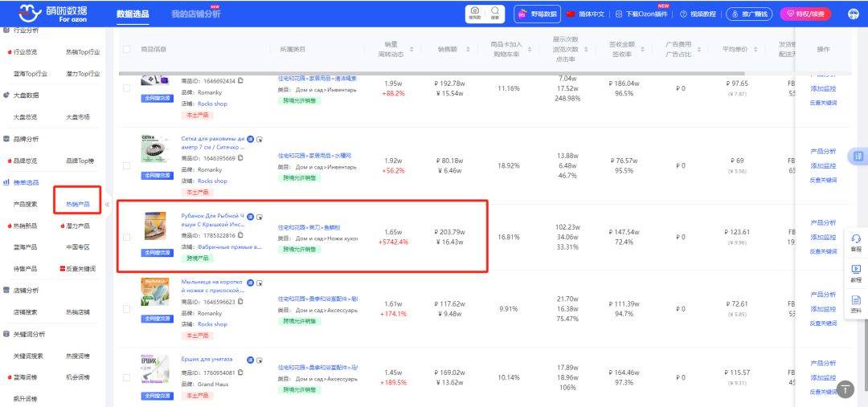Click the 野莓数据 button in header

coord(538,14)
